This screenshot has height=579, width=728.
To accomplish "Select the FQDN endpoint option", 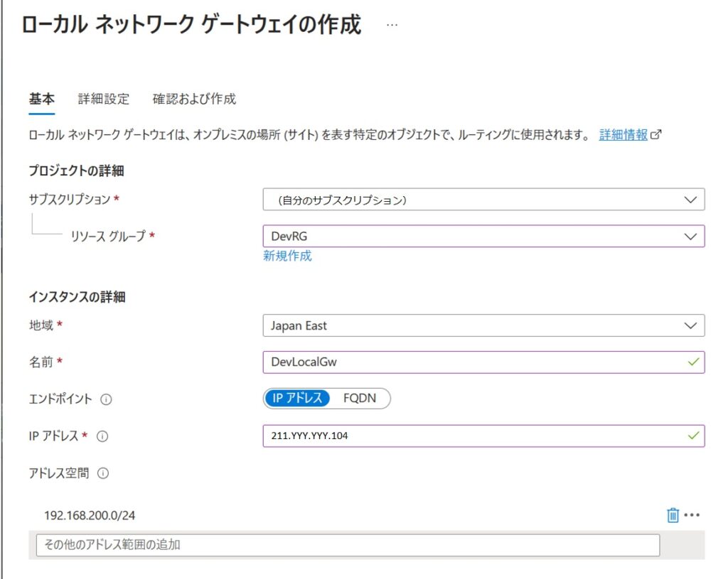I will [360, 398].
